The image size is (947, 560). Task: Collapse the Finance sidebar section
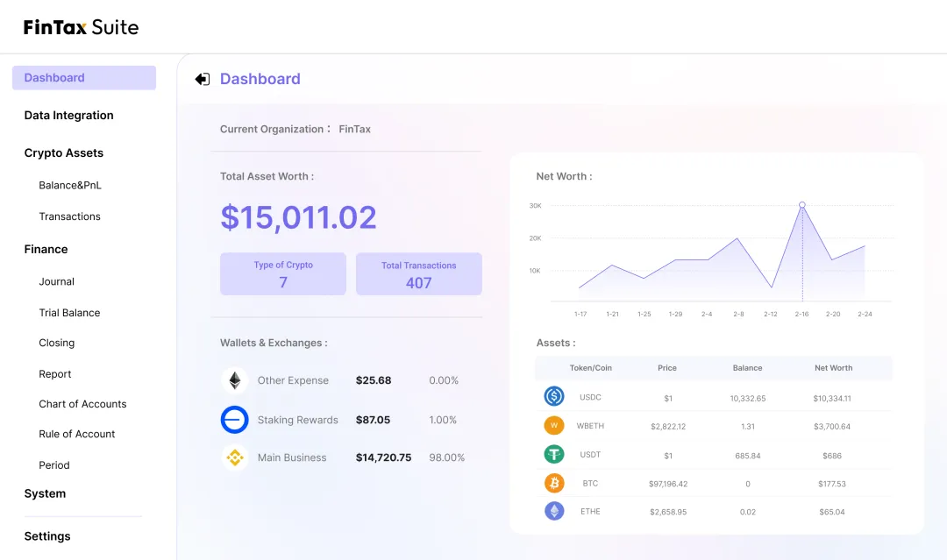click(46, 249)
